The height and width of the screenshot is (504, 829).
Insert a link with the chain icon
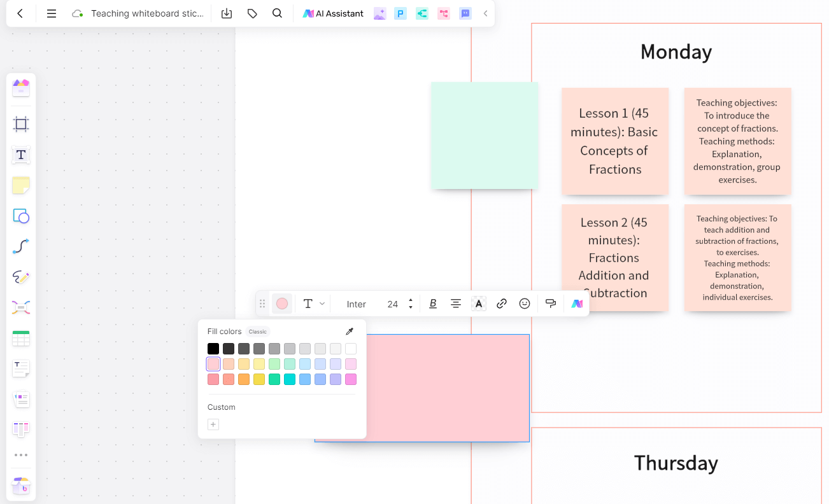click(x=502, y=304)
